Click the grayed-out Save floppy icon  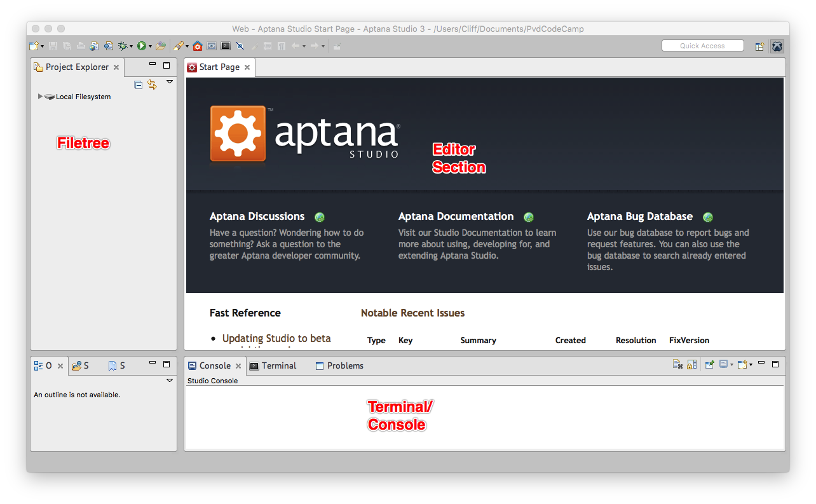tap(53, 46)
